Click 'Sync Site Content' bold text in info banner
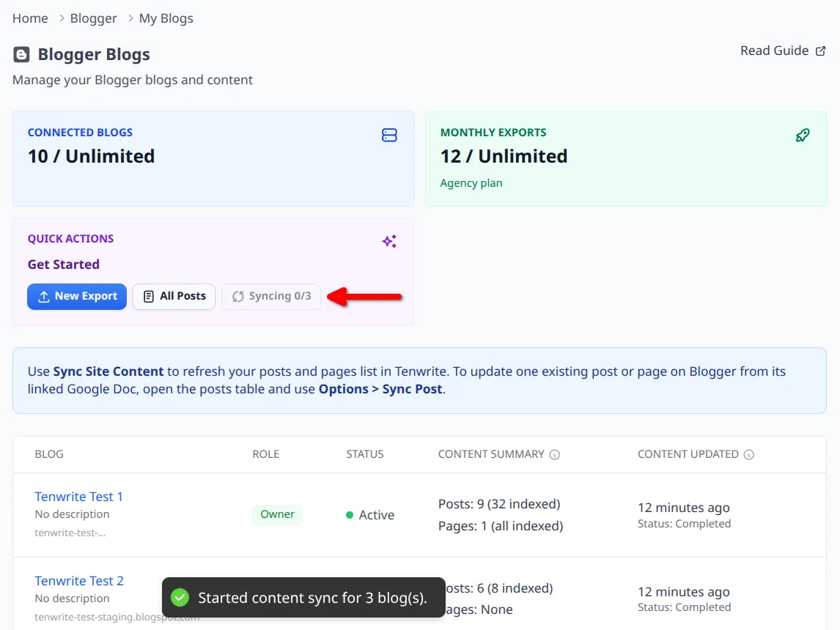Screen dimensions: 840x630 pos(108,371)
